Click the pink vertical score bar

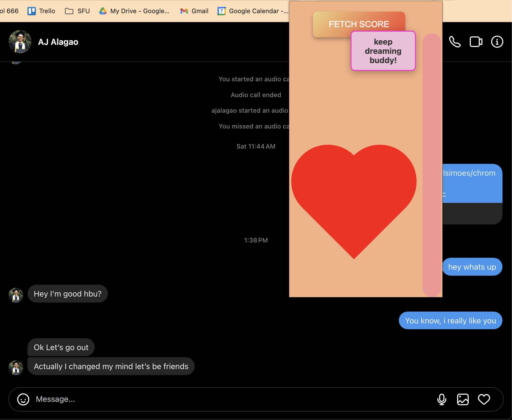click(x=432, y=165)
